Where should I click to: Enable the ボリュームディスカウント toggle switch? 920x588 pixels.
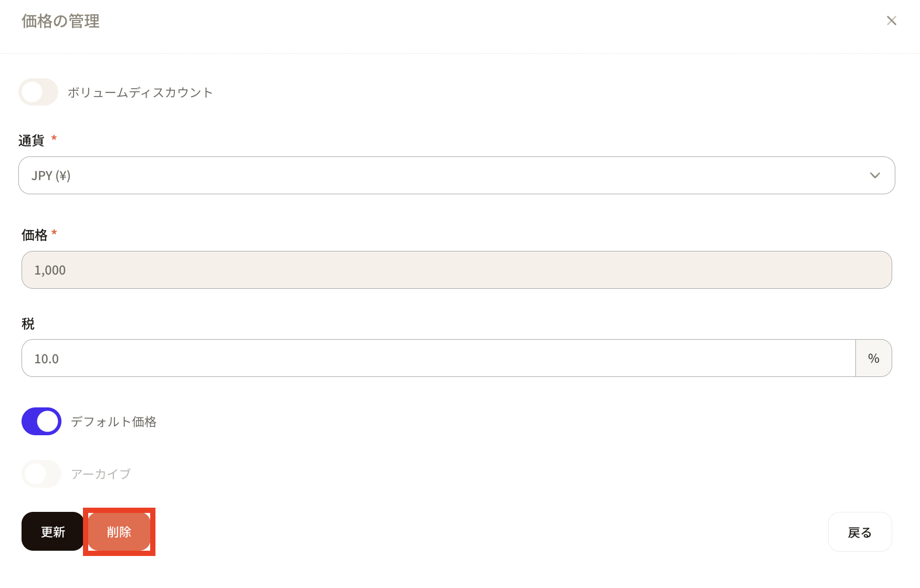click(38, 92)
